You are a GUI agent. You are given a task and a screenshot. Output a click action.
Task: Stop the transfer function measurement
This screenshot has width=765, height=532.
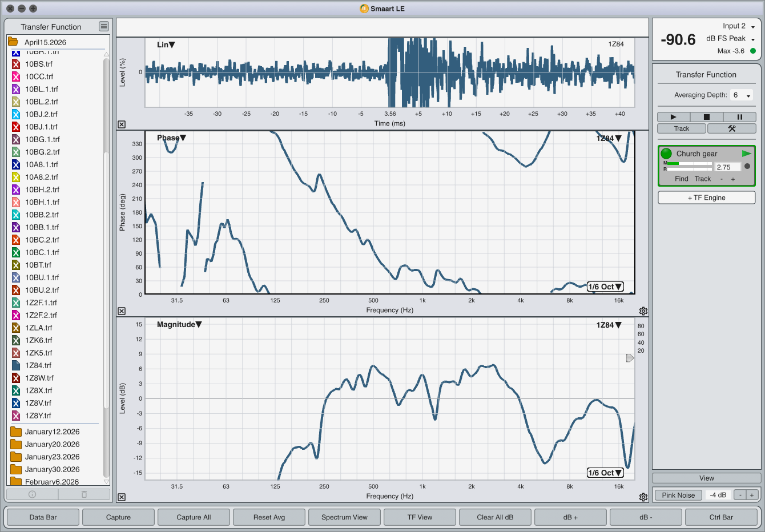click(706, 117)
